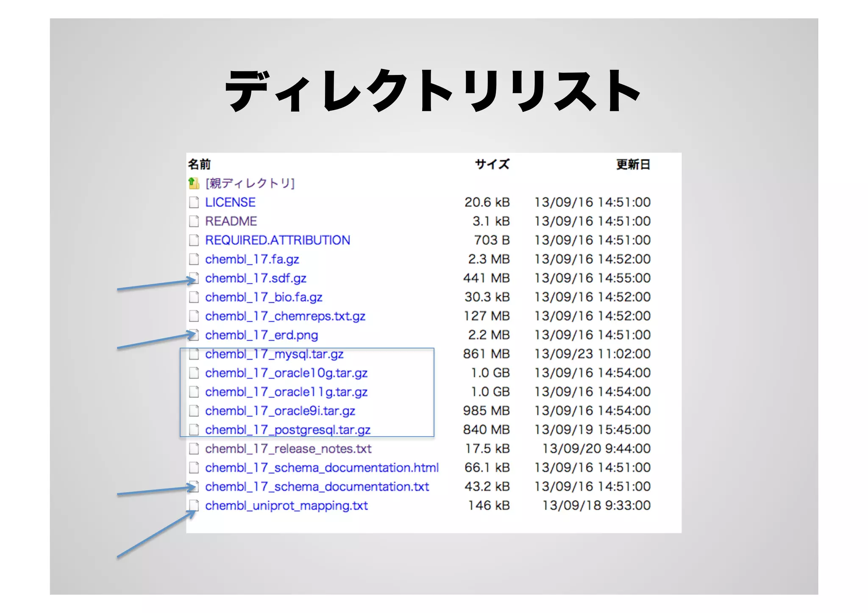The height and width of the screenshot is (613, 868).
Task: Click the file icon beside chembl_17.sdf.gz
Action: (x=194, y=278)
